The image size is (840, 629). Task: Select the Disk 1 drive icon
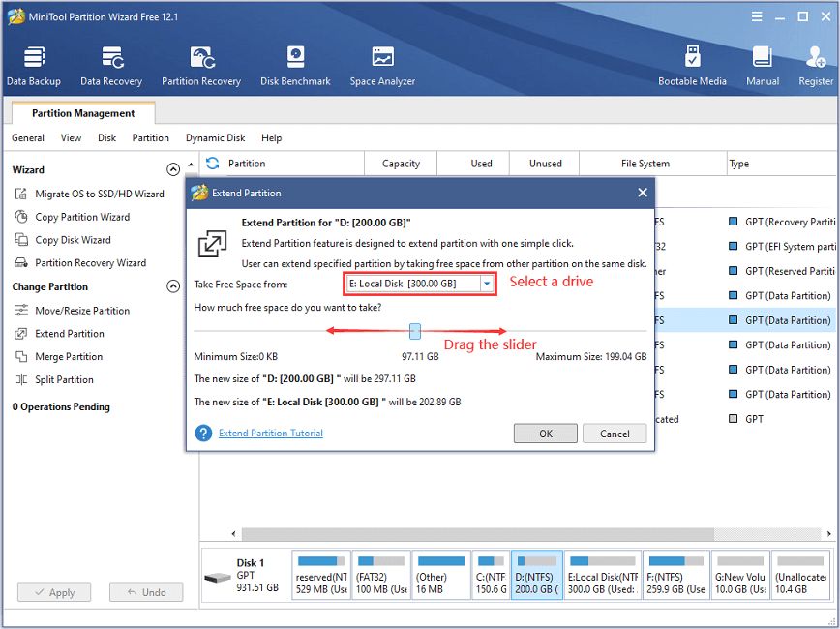pos(218,578)
